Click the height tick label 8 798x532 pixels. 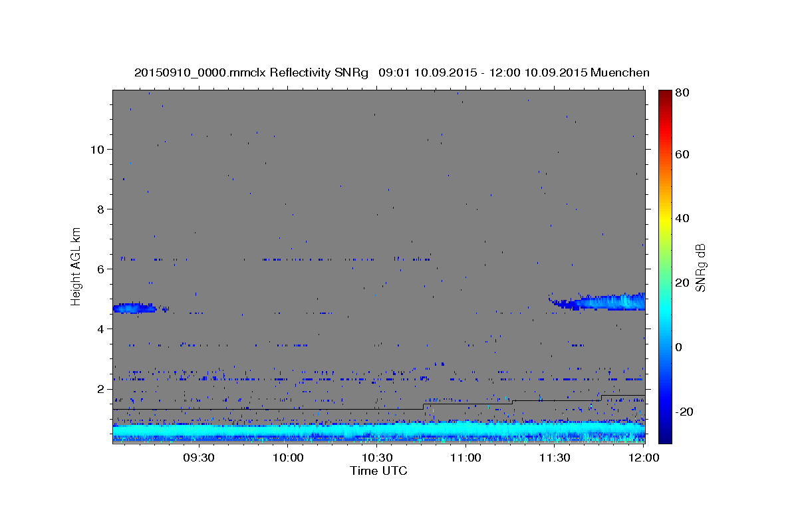click(100, 209)
